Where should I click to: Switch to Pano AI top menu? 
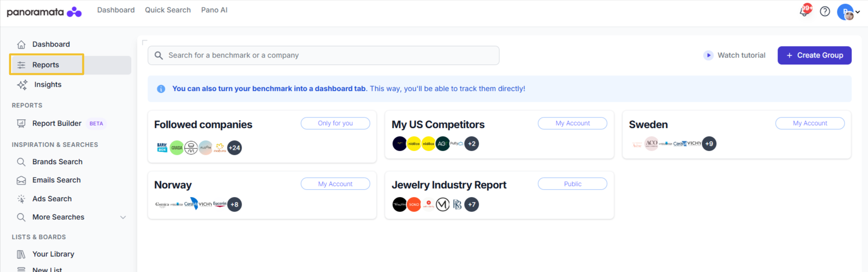click(x=214, y=10)
